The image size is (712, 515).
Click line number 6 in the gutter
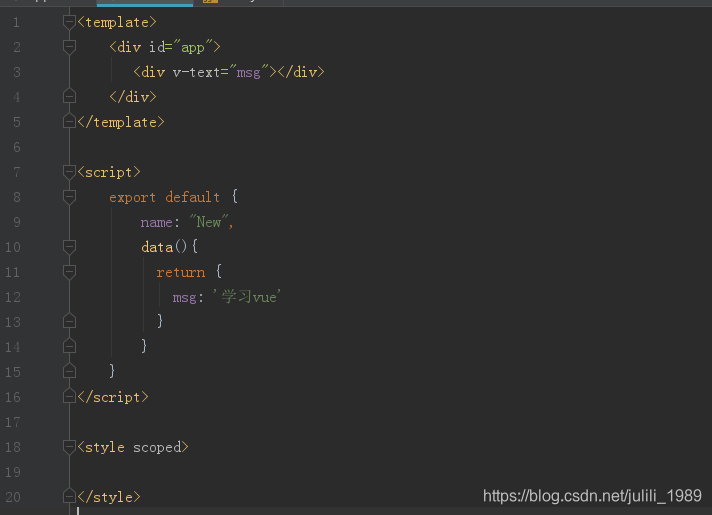[x=17, y=147]
